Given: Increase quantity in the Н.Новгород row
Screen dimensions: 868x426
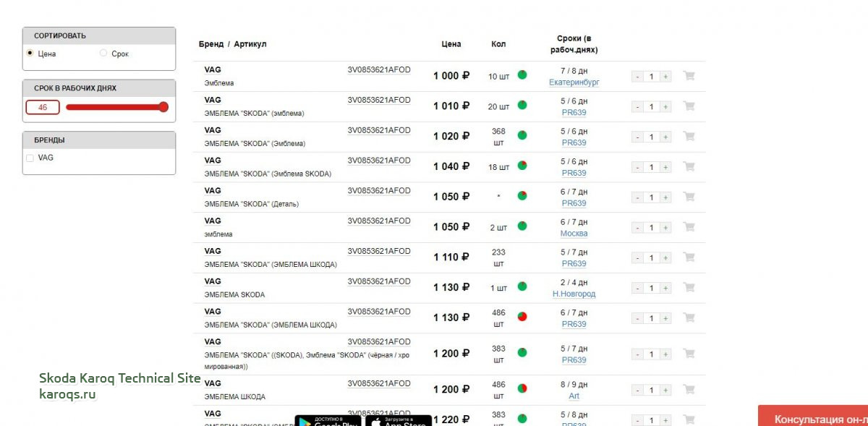Looking at the screenshot, I should click(x=665, y=288).
